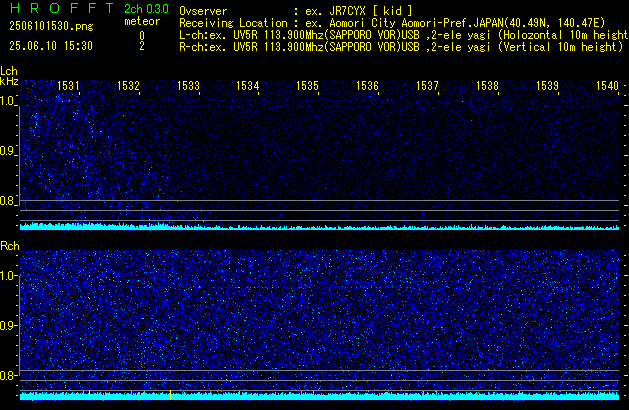Screen dimensions: 629x410
Task: Click the Lch 0.8 kHz axis label
Action: [x=8, y=201]
